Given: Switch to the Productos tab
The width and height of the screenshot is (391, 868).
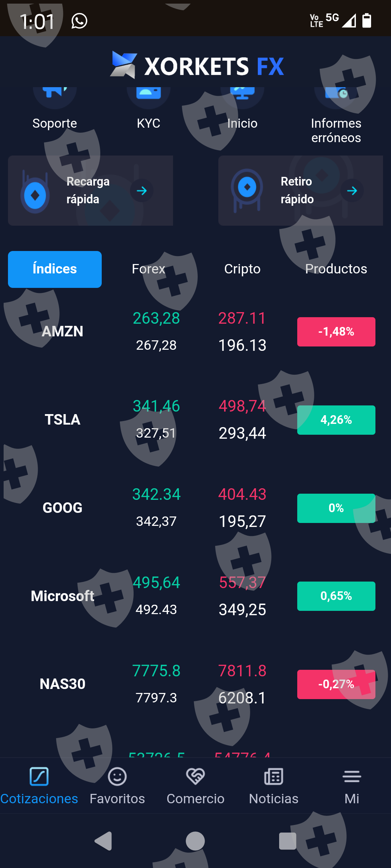Looking at the screenshot, I should pos(336,269).
